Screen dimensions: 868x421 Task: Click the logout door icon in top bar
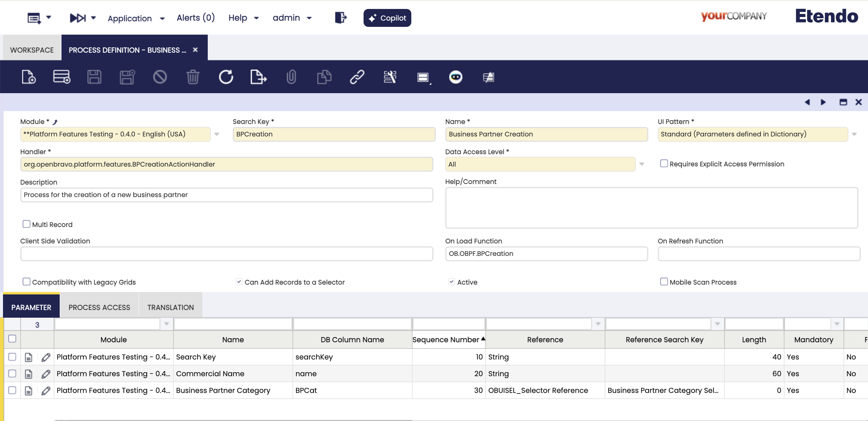340,18
